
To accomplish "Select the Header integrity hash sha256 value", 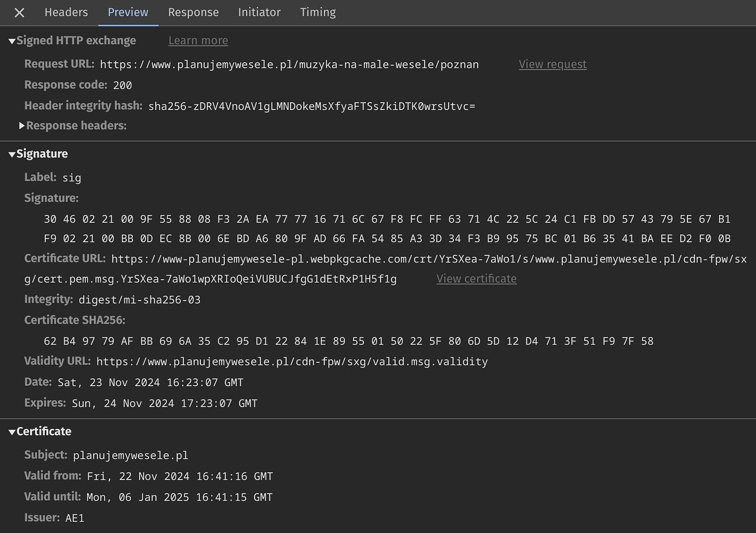I will [312, 106].
